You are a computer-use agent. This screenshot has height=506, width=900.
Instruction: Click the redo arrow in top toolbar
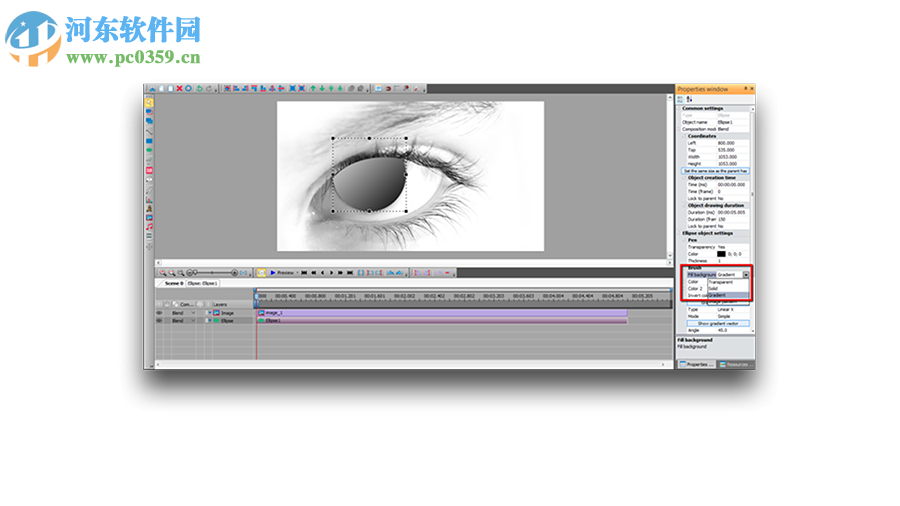coord(209,88)
